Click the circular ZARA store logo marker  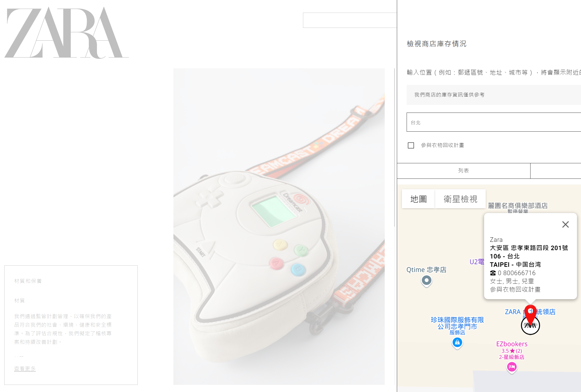tap(530, 326)
